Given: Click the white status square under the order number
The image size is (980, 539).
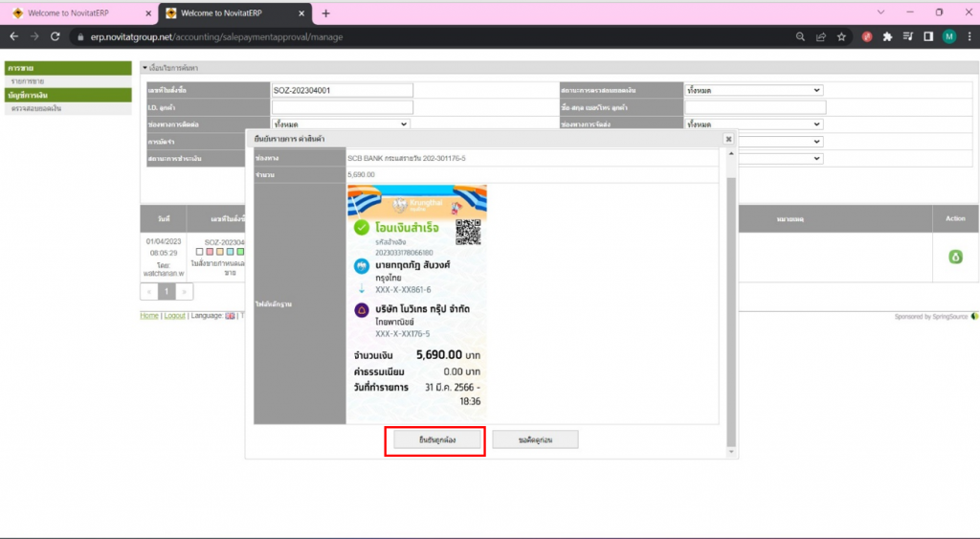Looking at the screenshot, I should (x=199, y=252).
